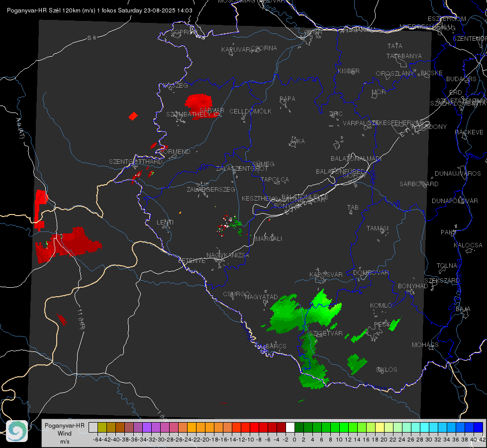Click the DOMBOVAR town label

coord(371,273)
